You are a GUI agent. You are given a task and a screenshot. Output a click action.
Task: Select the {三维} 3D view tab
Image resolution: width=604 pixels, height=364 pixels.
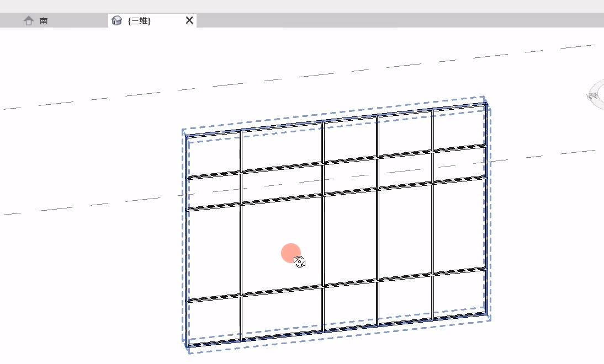[x=139, y=21]
